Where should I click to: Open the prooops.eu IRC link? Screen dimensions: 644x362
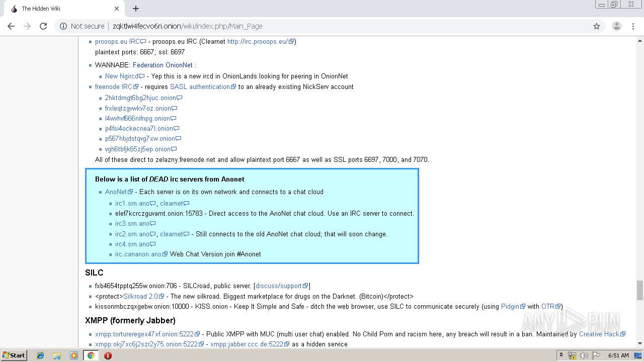pos(120,41)
